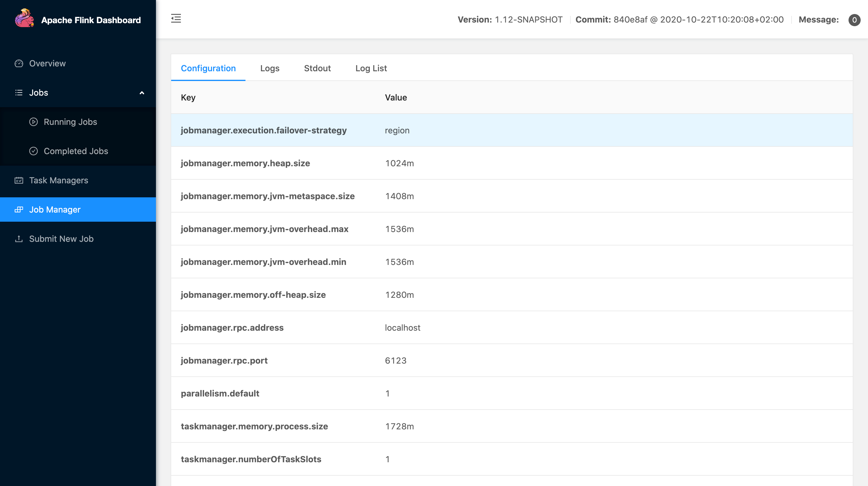This screenshot has width=868, height=486.
Task: Click the Running Jobs play-circle icon
Action: coord(34,122)
